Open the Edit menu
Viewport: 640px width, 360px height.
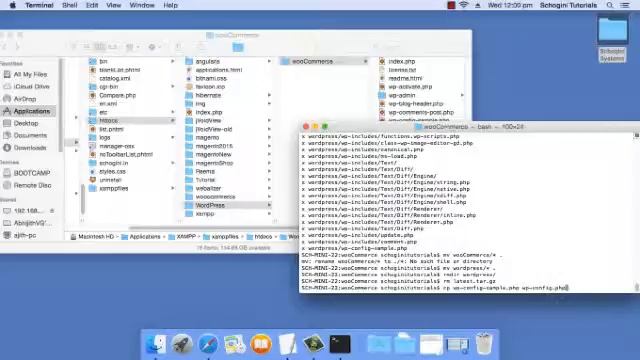click(x=92, y=5)
